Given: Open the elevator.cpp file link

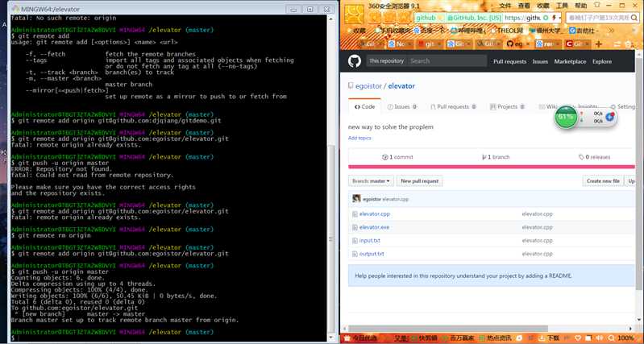Looking at the screenshot, I should pyautogui.click(x=374, y=213).
